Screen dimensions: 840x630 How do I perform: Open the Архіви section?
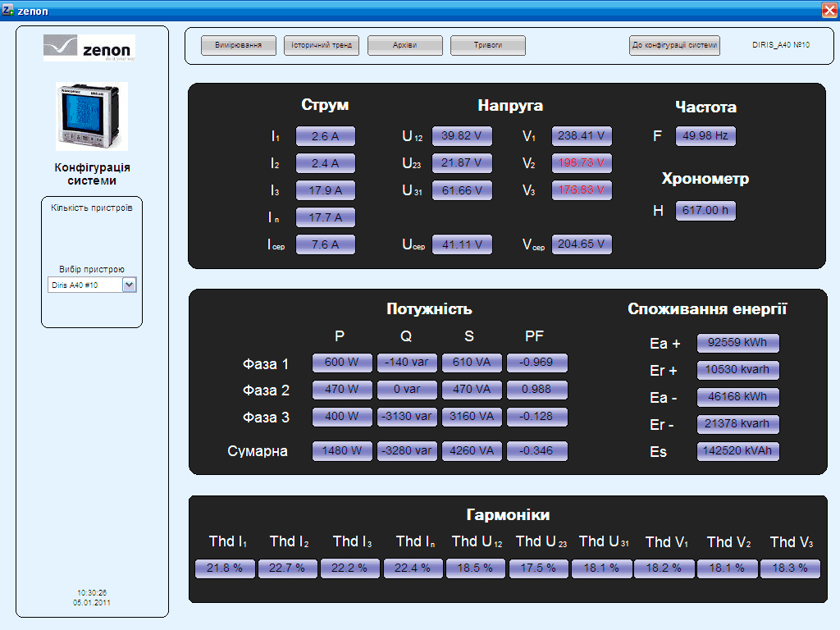[405, 46]
